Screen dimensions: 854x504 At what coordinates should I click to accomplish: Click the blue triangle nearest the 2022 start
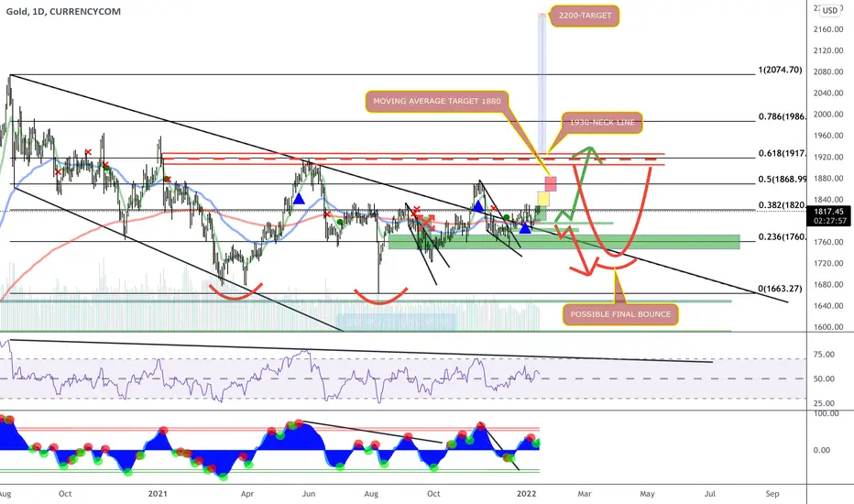pos(524,228)
